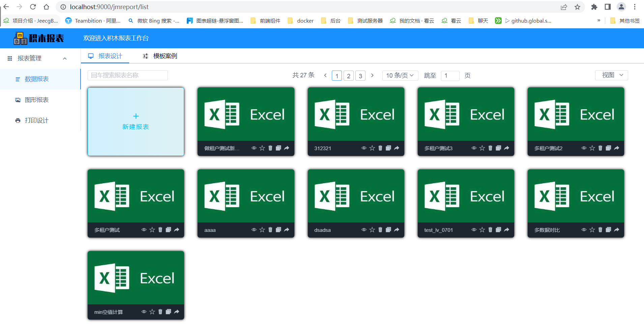Viewport: 644px width, 325px height.
Task: Share the min空值计算 report
Action: (x=177, y=312)
